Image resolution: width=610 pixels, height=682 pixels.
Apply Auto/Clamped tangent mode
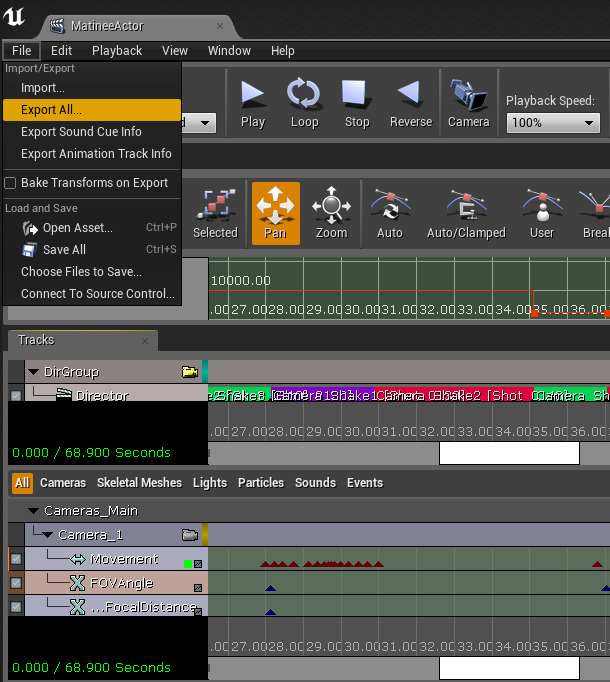coord(466,213)
